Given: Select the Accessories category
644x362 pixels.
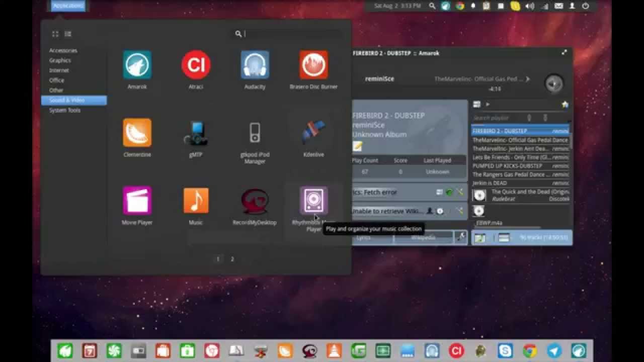Looking at the screenshot, I should pyautogui.click(x=74, y=50).
